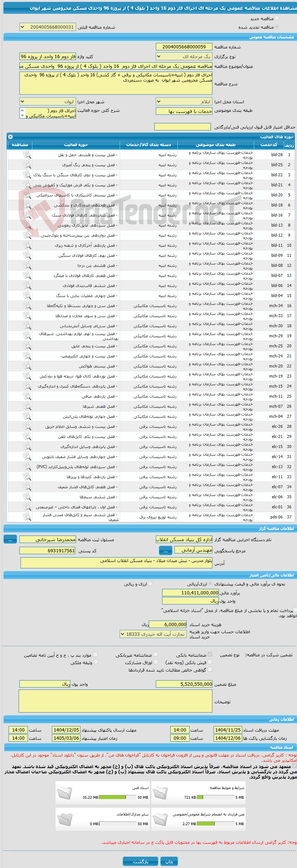Click the کلید واژه field
The width and height of the screenshot is (297, 868).
click(x=47, y=57)
